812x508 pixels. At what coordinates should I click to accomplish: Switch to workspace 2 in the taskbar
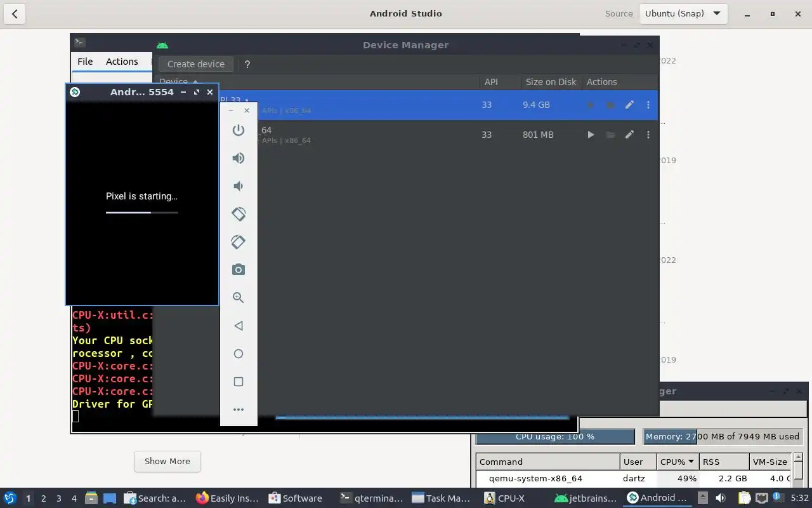coord(43,498)
